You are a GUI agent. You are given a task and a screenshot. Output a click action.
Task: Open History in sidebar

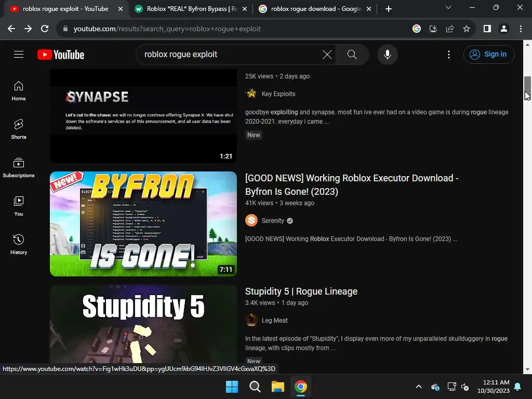point(19,245)
